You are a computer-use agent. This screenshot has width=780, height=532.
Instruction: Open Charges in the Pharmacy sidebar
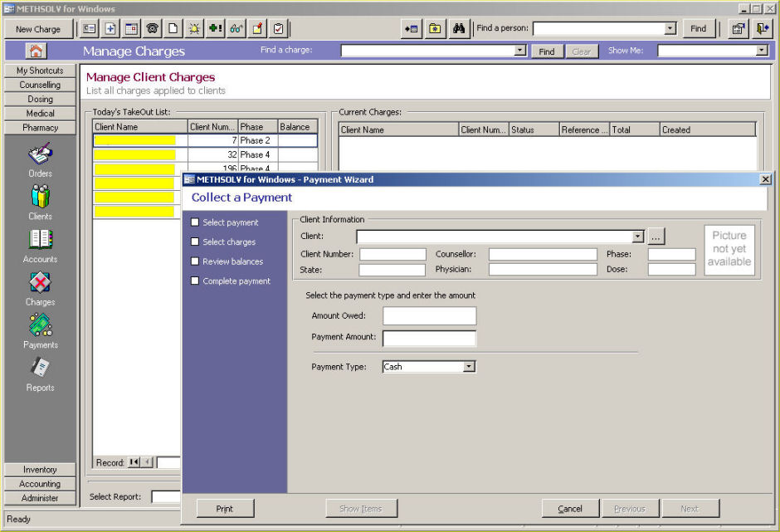41,289
